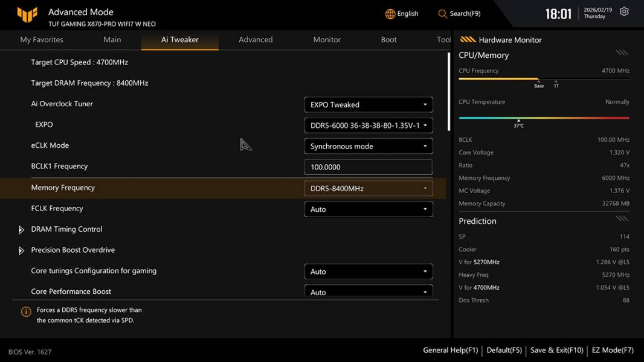Click the Search magnifier icon
644x362 pixels.
(x=443, y=14)
